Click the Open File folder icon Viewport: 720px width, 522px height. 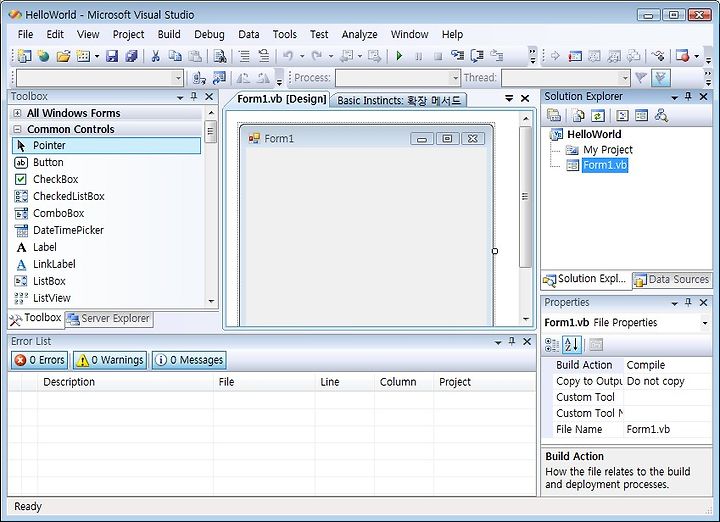point(63,56)
